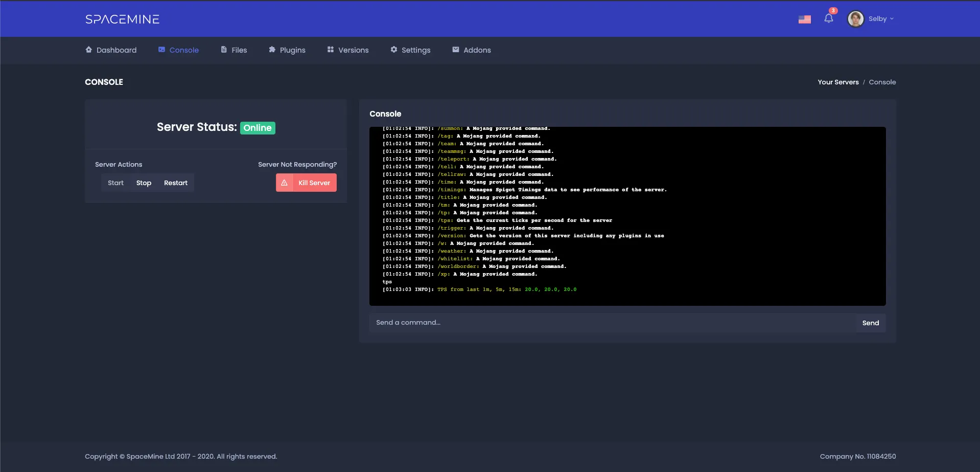
Task: Stop the server
Action: point(144,183)
